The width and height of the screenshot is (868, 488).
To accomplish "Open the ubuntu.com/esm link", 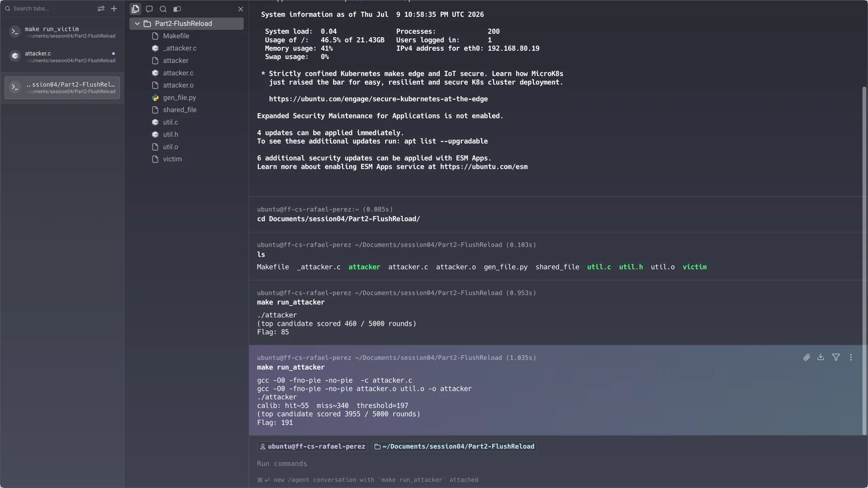I will point(484,167).
